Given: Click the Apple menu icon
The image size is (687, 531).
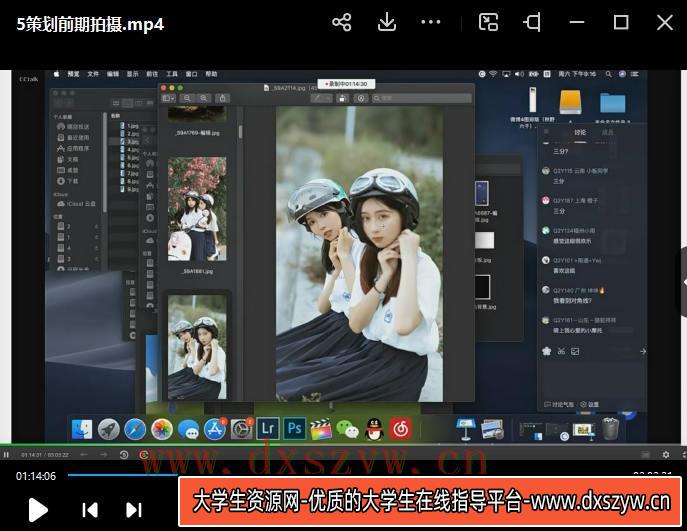Looking at the screenshot, I should click(x=57, y=74).
